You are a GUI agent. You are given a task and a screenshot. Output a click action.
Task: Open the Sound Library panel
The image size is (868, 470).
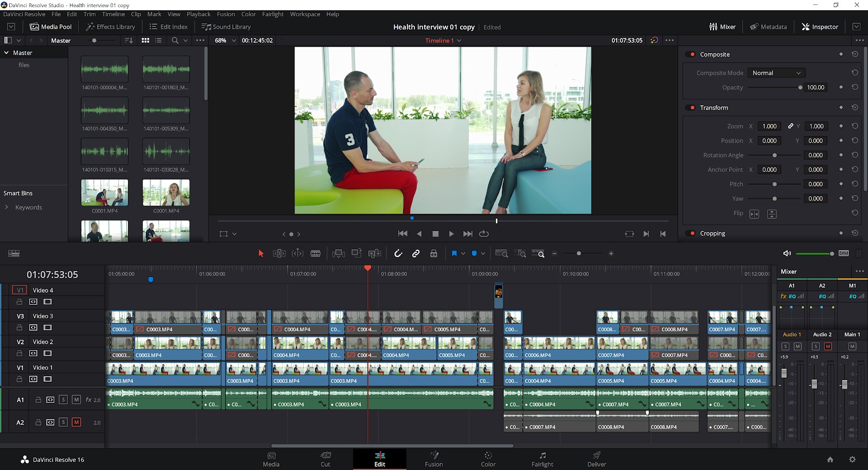[226, 27]
